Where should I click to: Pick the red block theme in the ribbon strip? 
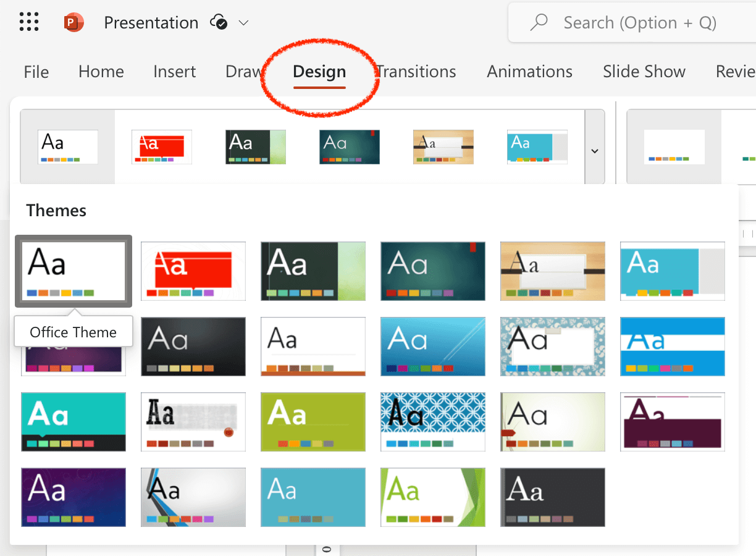pos(162,147)
